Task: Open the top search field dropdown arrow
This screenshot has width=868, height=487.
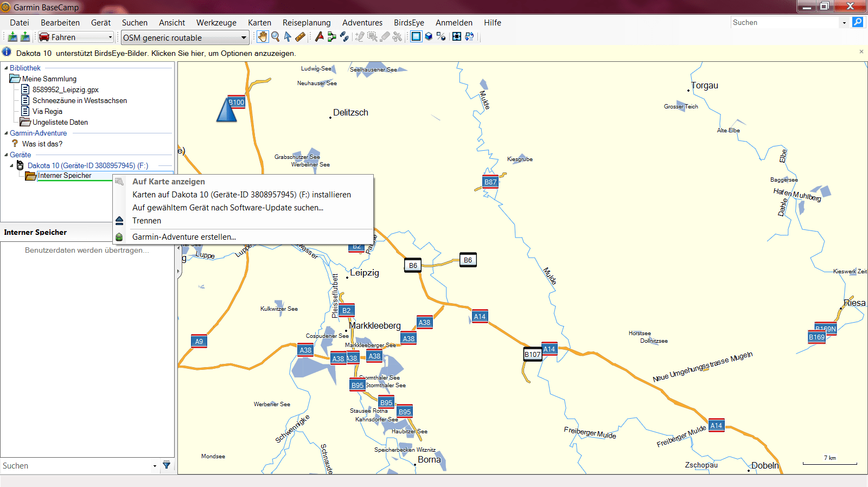Action: coord(844,23)
